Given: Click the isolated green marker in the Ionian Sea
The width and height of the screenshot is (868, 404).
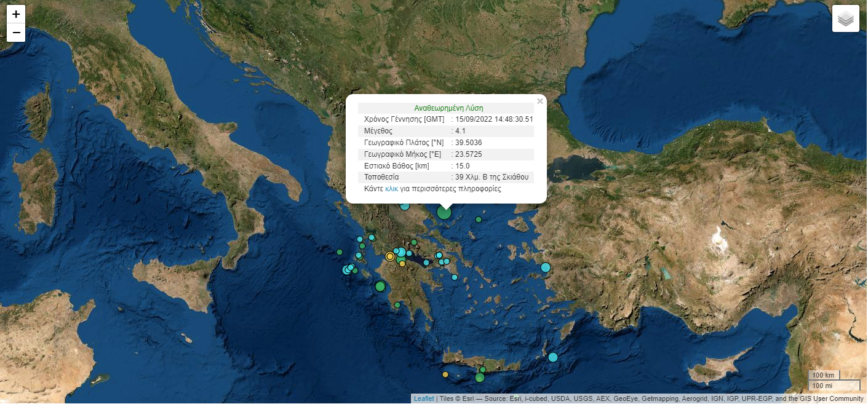Looking at the screenshot, I should point(339,252).
